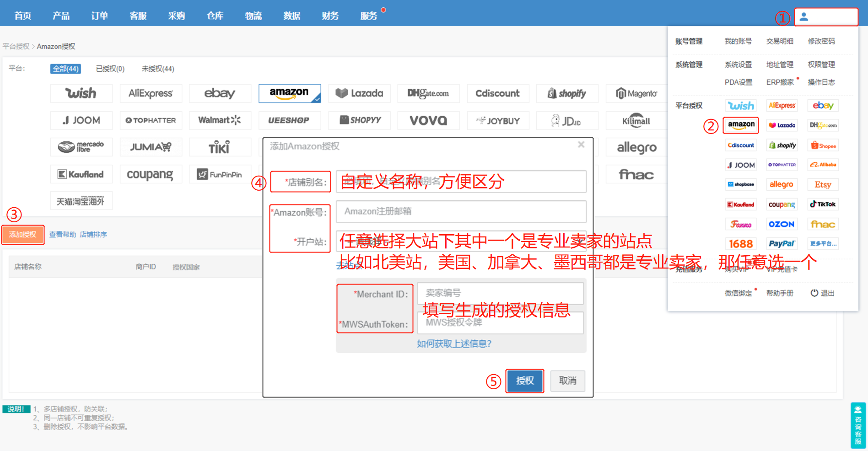Show only 未授权(44) platforms
This screenshot has width=868, height=451.
coord(157,69)
